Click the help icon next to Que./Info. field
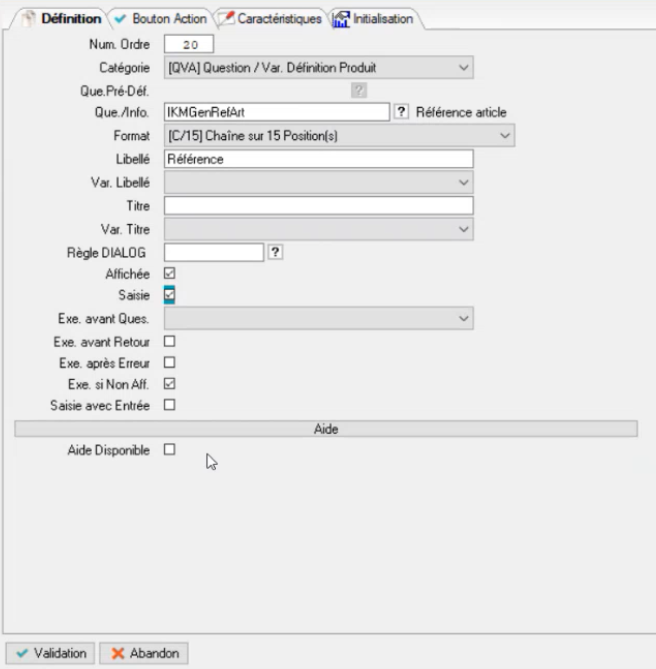 pos(402,112)
